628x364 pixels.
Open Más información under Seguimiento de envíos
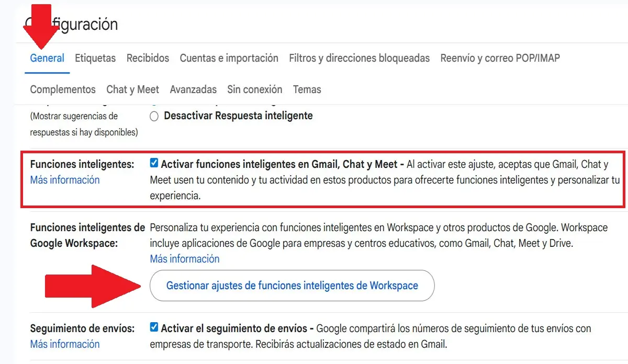point(64,344)
